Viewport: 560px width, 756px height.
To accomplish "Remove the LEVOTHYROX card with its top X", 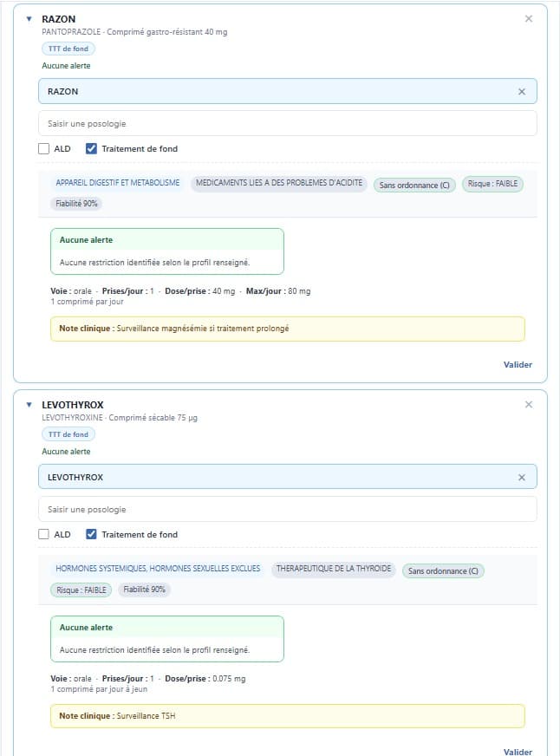I will click(x=529, y=405).
